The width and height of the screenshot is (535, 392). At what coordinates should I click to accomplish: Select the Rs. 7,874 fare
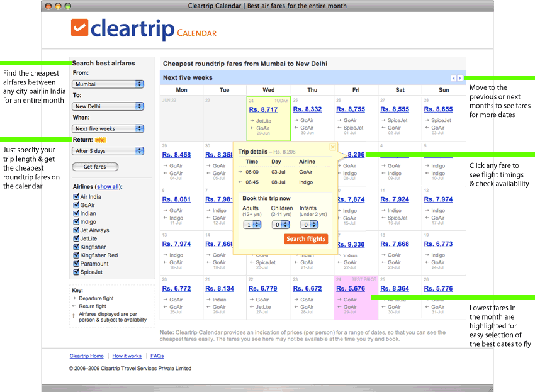[x=351, y=199]
